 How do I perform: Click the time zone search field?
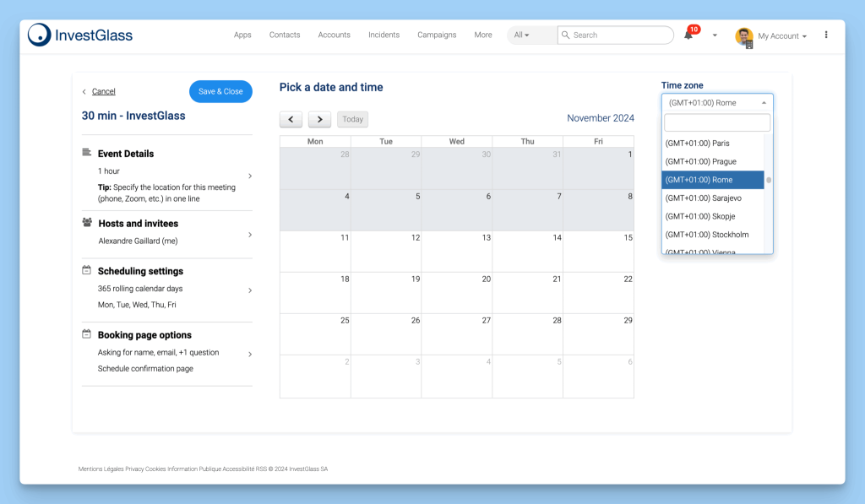(x=716, y=123)
